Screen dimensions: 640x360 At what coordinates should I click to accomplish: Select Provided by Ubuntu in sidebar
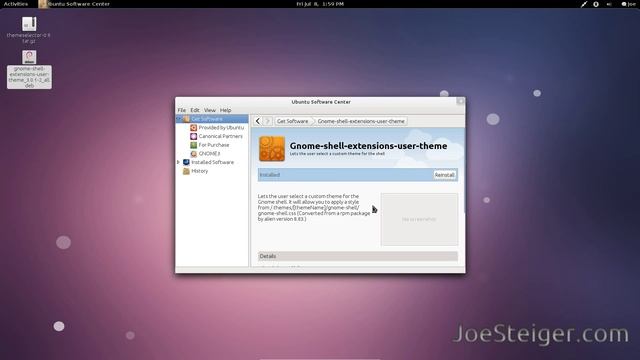pos(221,127)
